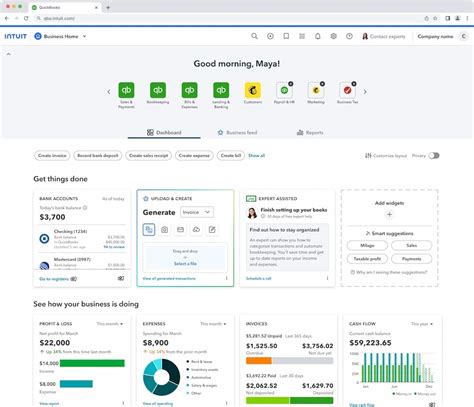Add the Taxable profit suggested widget

pos(367,259)
